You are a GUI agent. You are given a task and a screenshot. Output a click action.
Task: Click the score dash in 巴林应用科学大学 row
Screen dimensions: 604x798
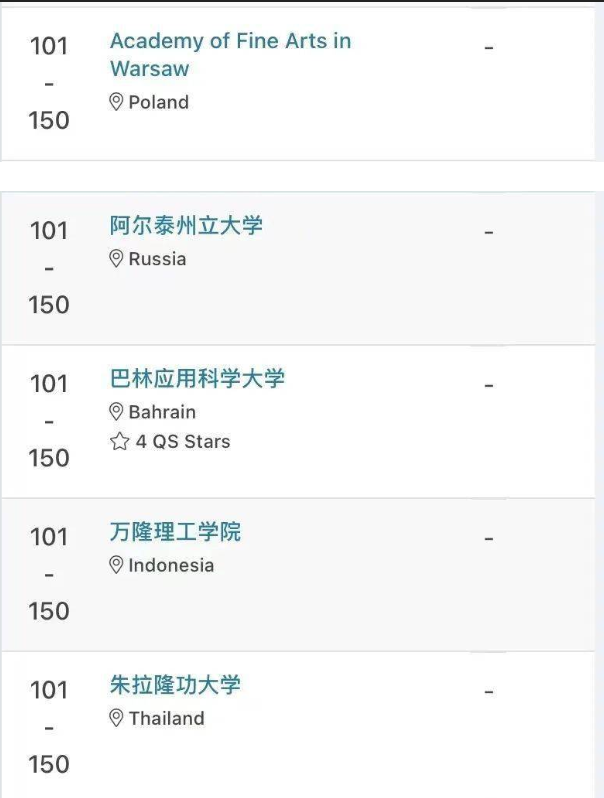(x=489, y=386)
